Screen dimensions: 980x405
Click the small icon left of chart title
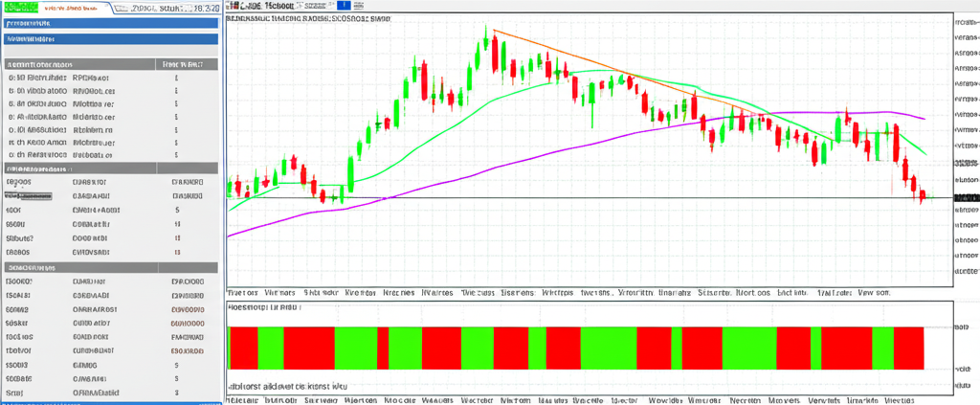(233, 6)
